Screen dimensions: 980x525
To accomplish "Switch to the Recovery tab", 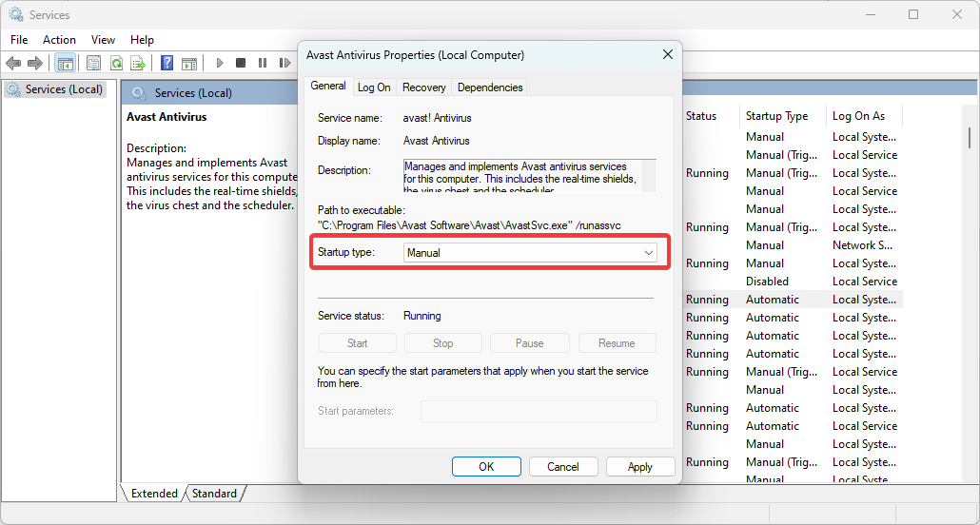I will pyautogui.click(x=423, y=87).
